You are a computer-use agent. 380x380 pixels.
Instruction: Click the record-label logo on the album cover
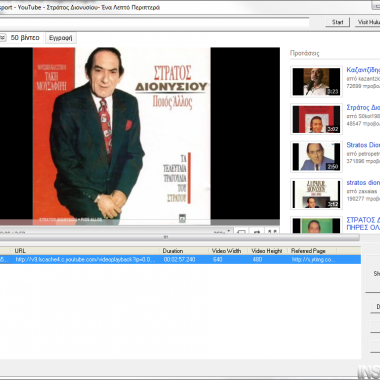(182, 218)
